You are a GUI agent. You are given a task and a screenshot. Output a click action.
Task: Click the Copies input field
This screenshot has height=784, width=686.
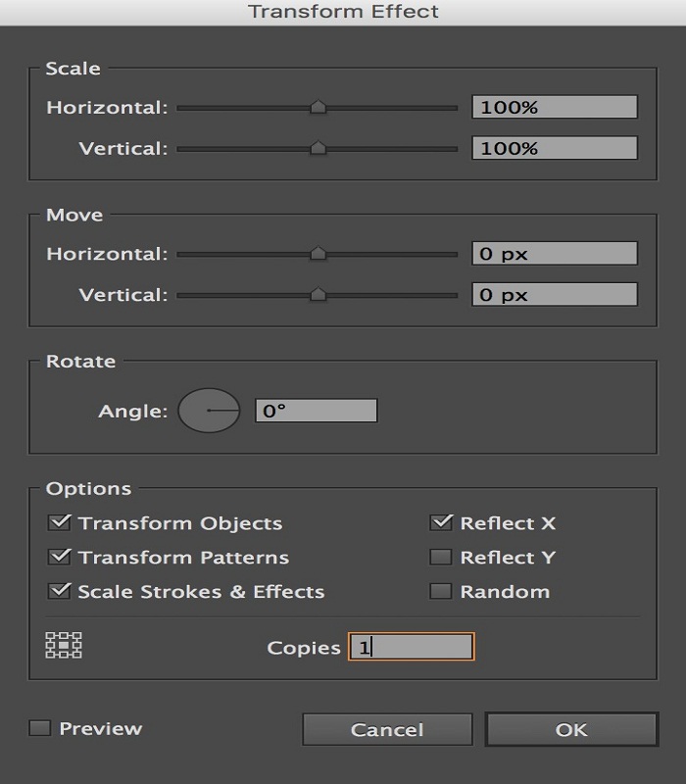point(412,647)
